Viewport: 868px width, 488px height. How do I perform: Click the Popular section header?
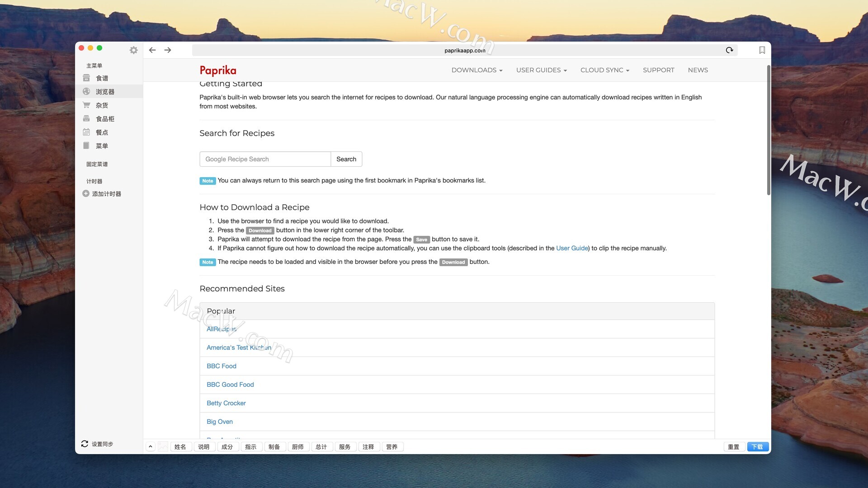click(x=457, y=311)
